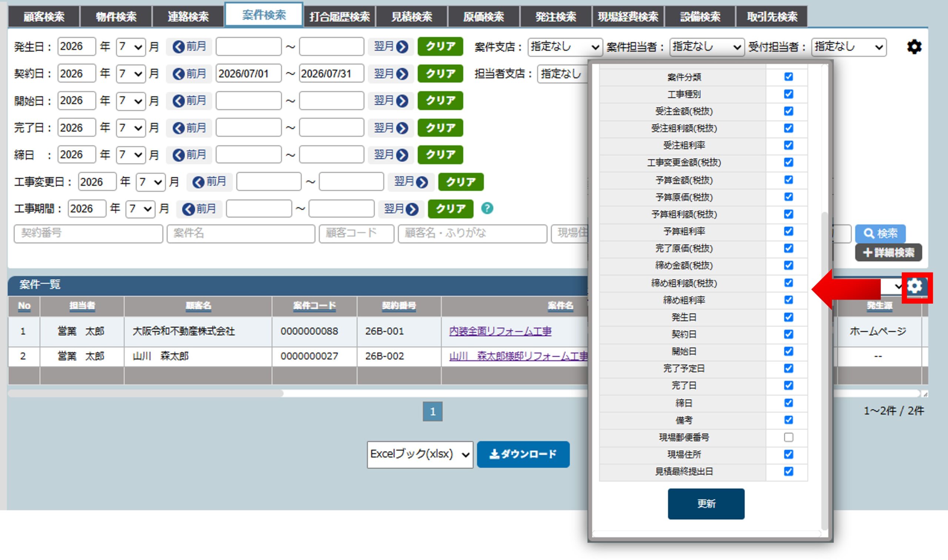Open the 受付担当者 dropdown
Viewport: 948px width, 560px height.
coord(848,47)
